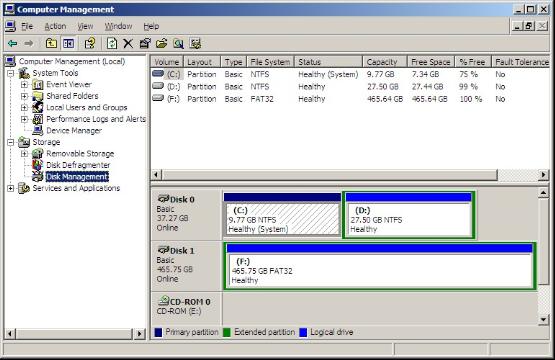Click volume list horizontal scrollbar right arrow

click(544, 175)
